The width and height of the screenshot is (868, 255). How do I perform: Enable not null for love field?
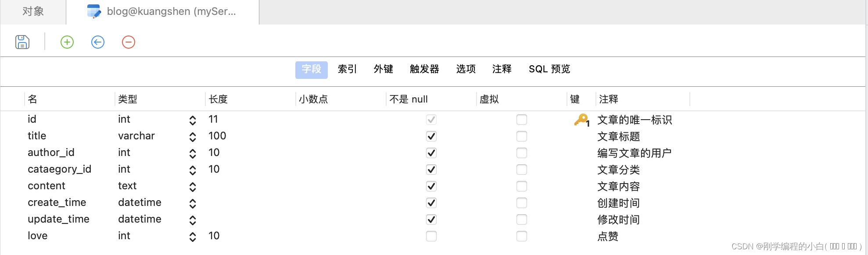[x=431, y=236]
